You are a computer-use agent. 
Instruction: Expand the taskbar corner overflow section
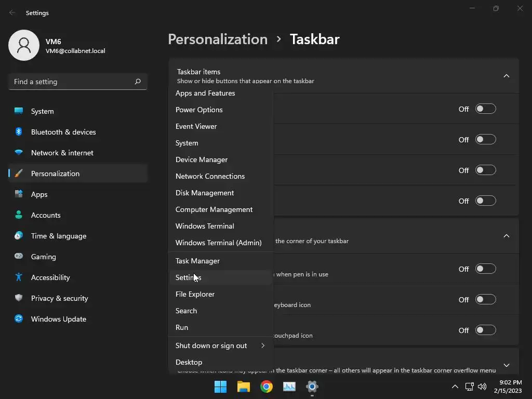click(x=506, y=365)
